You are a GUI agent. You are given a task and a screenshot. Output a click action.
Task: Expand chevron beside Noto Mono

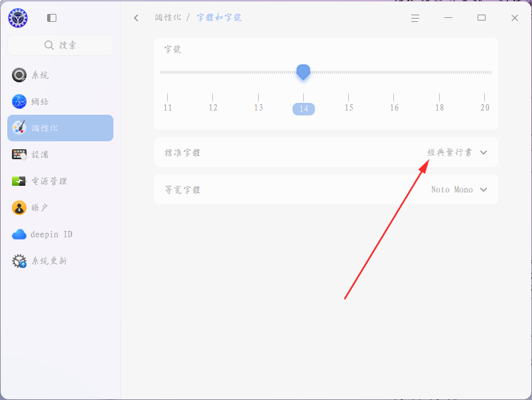[484, 189]
